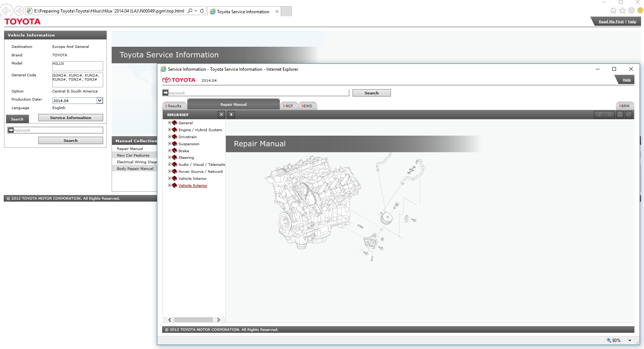Expand the Engine / Hybrid System node
The image size is (644, 349).
[x=169, y=130]
